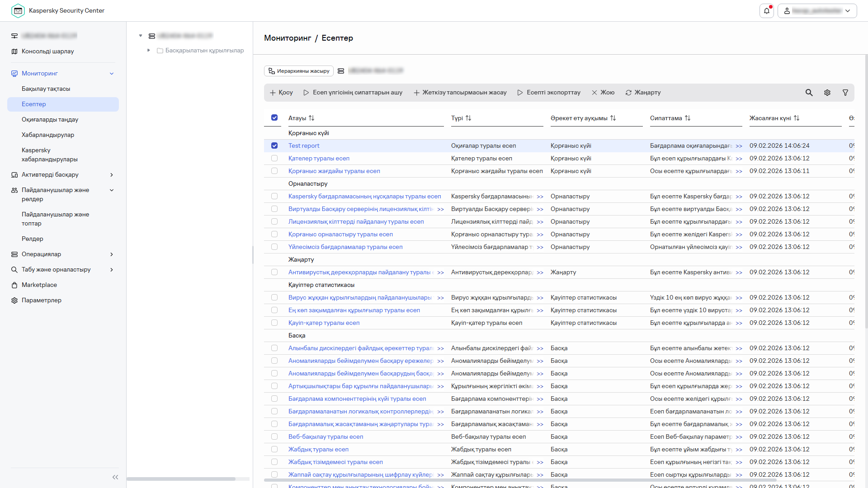
Task: Toggle the select-all header checkbox
Action: 274,117
